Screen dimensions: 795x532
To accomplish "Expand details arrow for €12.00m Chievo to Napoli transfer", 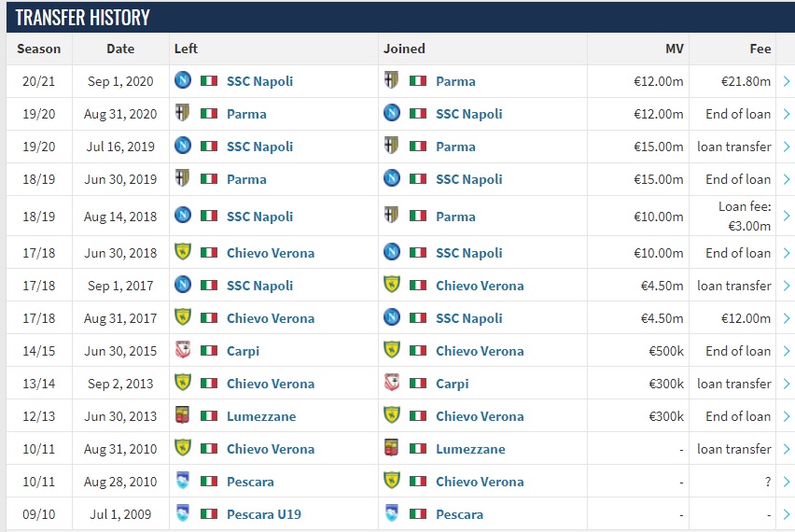I will coord(787,318).
